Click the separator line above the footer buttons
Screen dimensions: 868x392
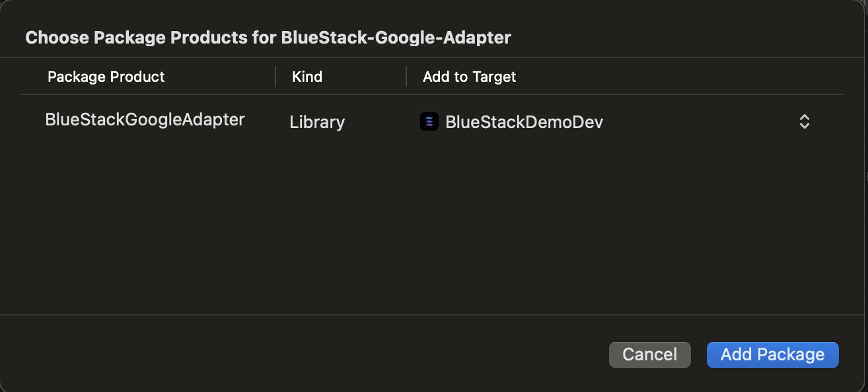tap(434, 315)
